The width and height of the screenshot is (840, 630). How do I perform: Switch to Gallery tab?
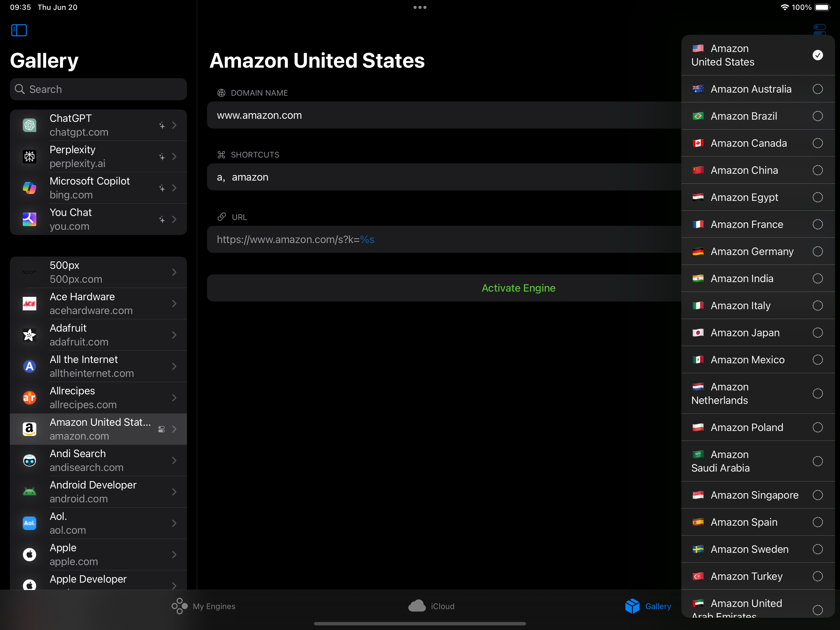[x=648, y=606]
